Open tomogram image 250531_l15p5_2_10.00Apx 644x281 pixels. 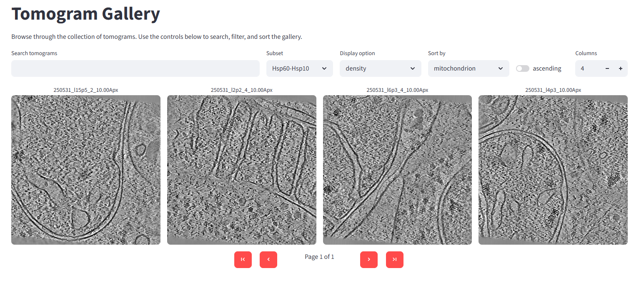click(x=86, y=170)
